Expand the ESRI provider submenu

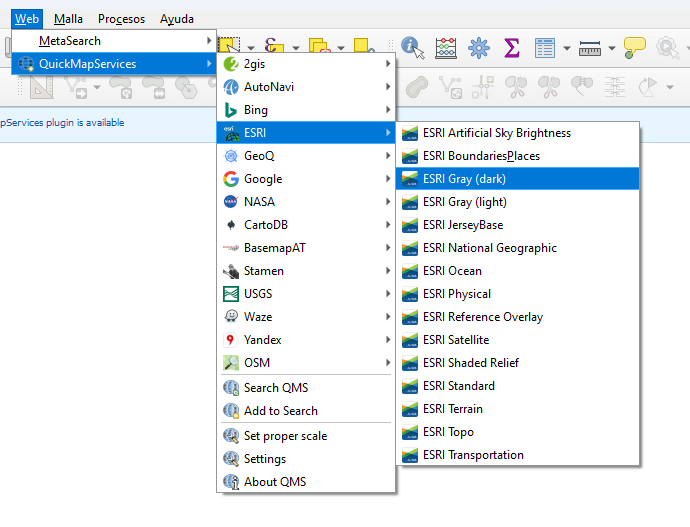306,132
